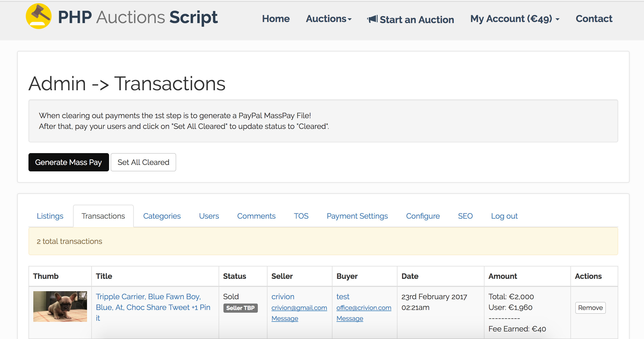Open the Payment Settings tab
This screenshot has height=339, width=644.
point(357,216)
